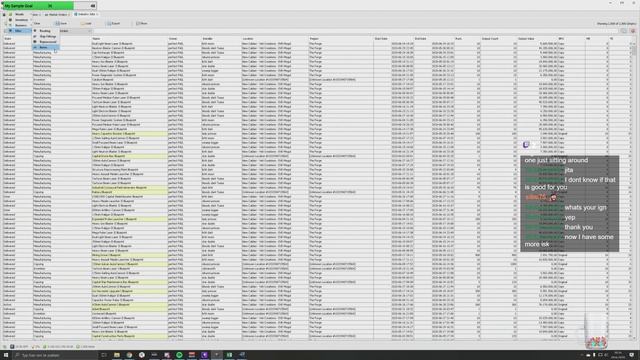Click the Show toolbar button
This screenshot has width=640, height=360.
click(142, 24)
